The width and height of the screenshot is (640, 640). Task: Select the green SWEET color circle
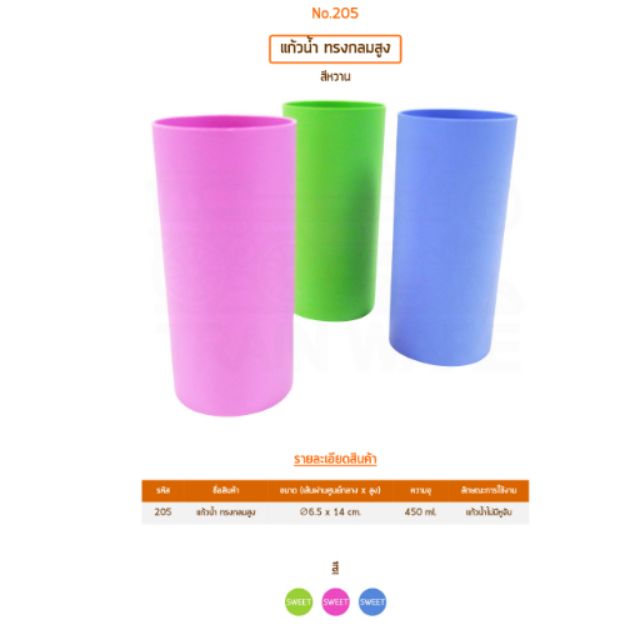[x=299, y=602]
